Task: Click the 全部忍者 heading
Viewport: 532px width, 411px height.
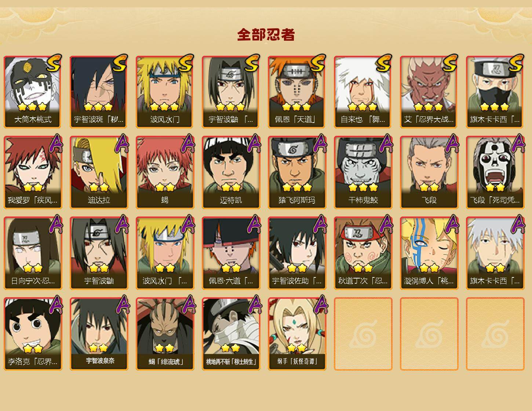Action: tap(266, 35)
